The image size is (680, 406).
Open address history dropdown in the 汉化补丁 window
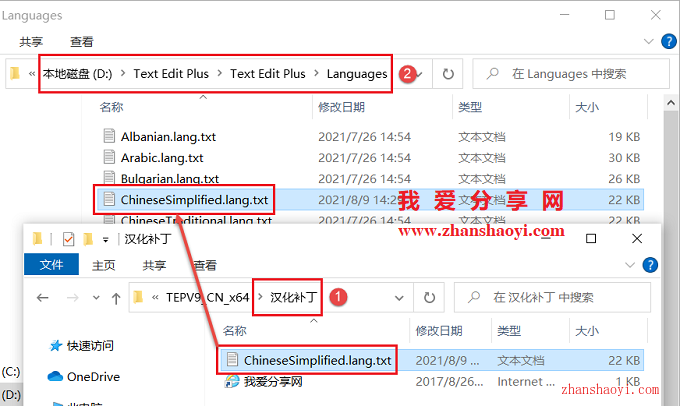tap(399, 298)
